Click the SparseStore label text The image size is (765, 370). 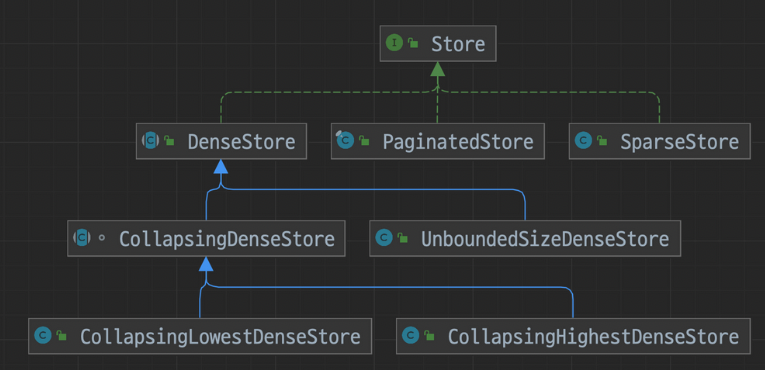(x=679, y=142)
